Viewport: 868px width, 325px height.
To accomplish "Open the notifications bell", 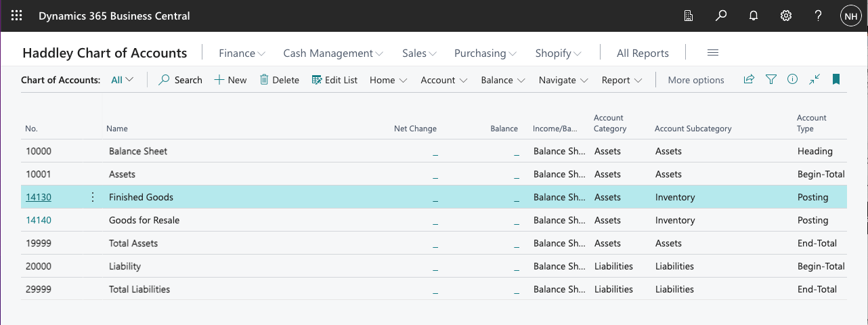I will click(754, 16).
